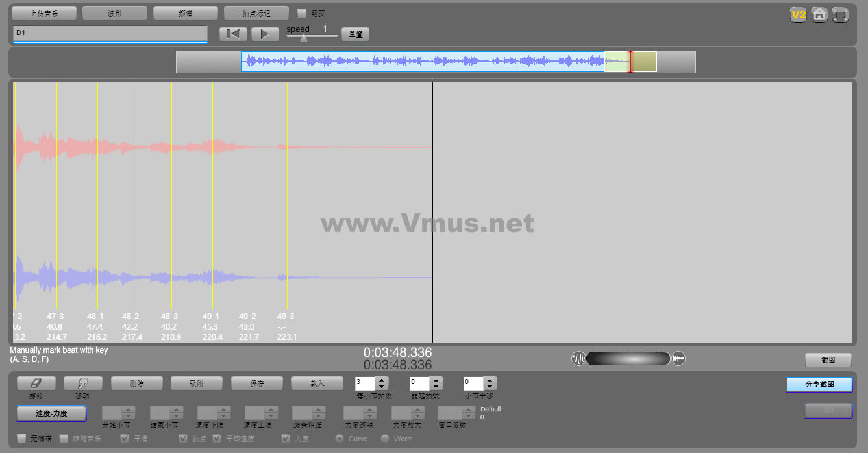Switch to the 频谱 spectrum view
The height and width of the screenshot is (453, 868).
[185, 14]
